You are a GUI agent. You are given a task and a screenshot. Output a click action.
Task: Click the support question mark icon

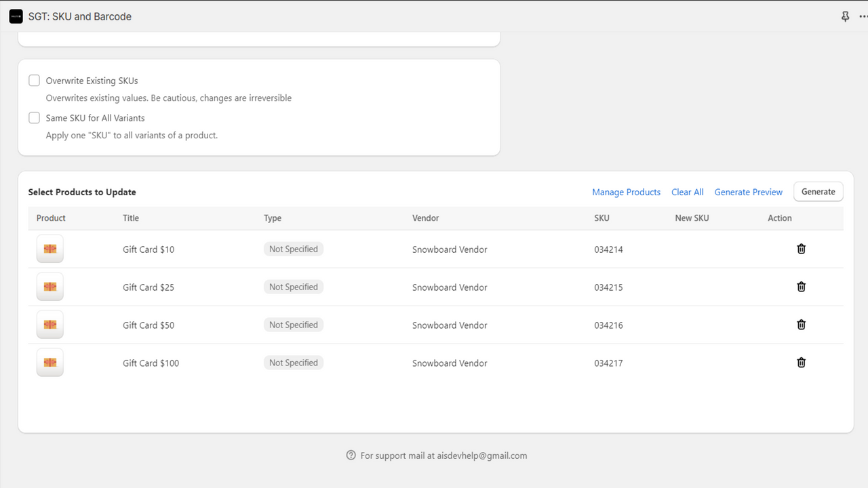point(351,455)
